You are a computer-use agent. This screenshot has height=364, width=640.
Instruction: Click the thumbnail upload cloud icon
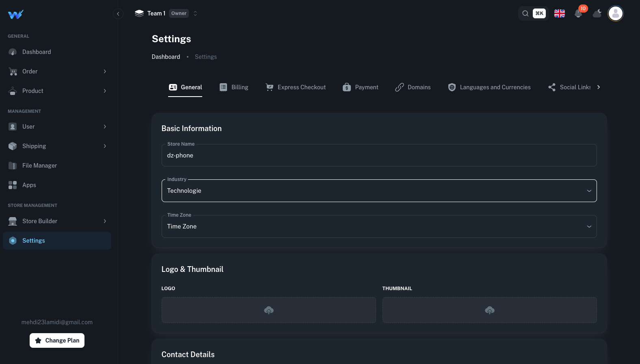coord(489,310)
